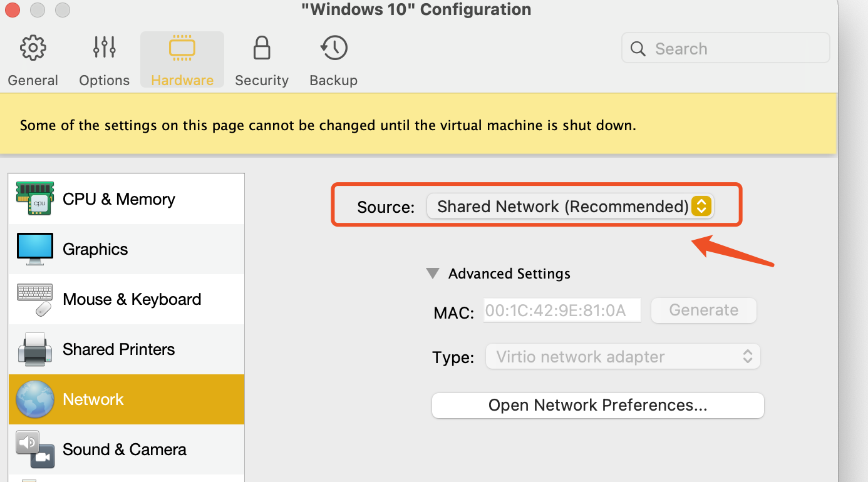Click the magnifier icon in Search
This screenshot has width=868, height=482.
[638, 49]
